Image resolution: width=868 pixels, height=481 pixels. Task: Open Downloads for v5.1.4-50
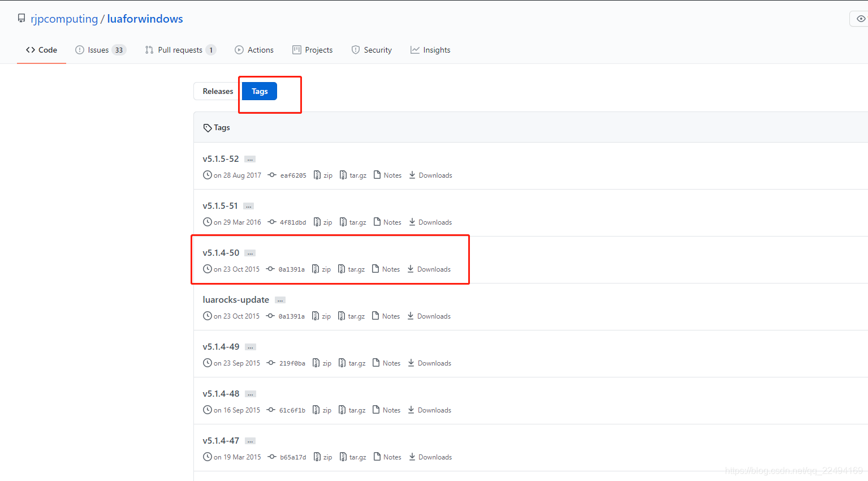click(x=429, y=269)
